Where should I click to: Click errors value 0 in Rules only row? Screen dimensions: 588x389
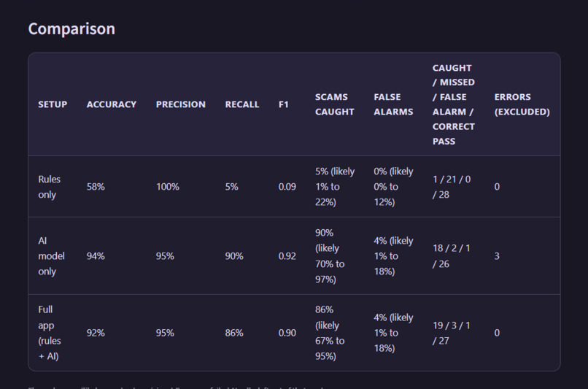coord(497,187)
